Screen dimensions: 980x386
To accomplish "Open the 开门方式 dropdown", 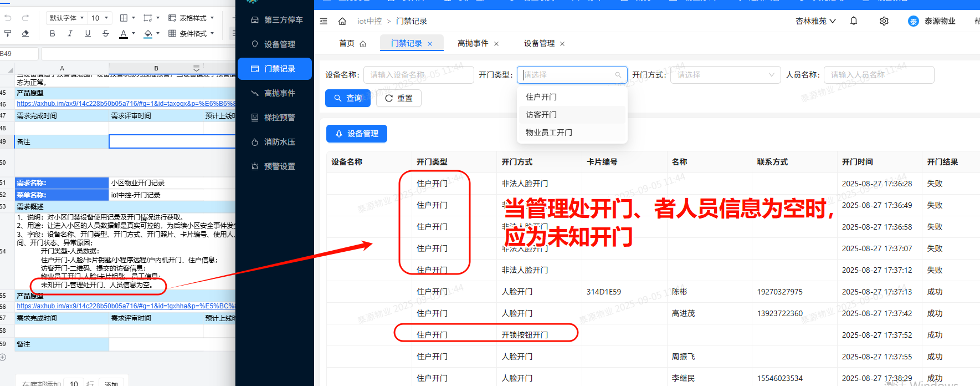I will pos(726,75).
